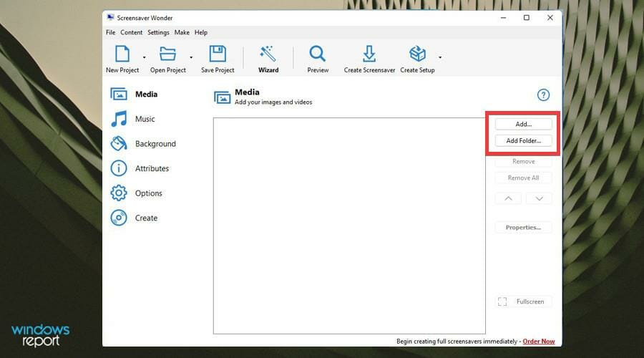
Task: Click inside the empty media list area
Action: 349,226
